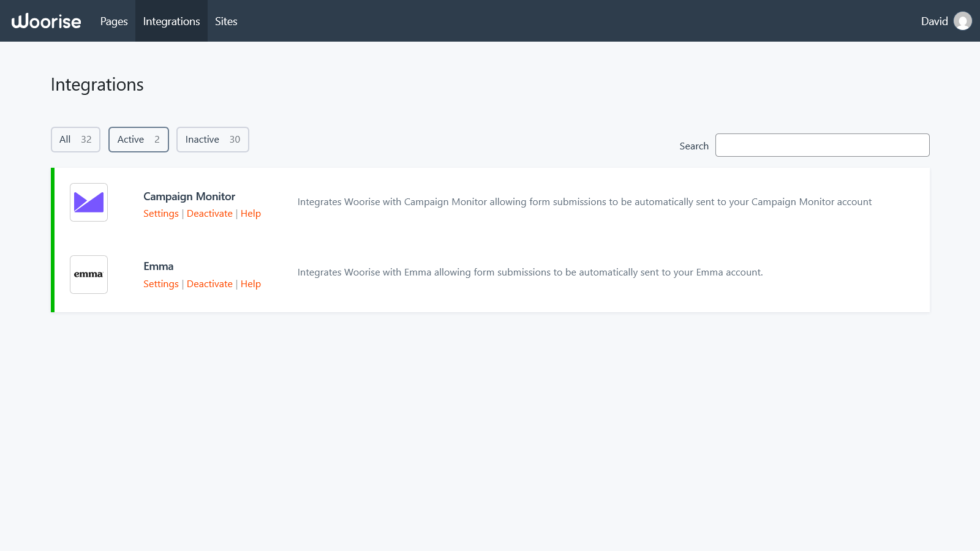Deactivate the Campaign Monitor integration

tap(209, 214)
